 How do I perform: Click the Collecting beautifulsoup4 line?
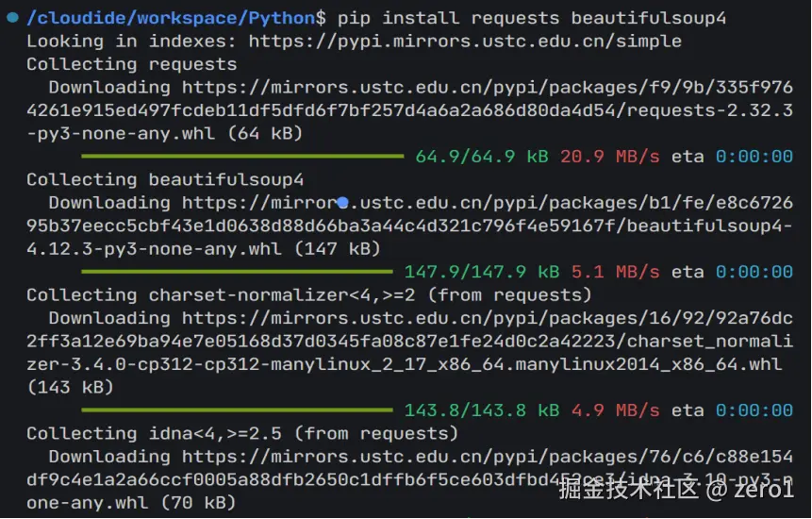click(x=165, y=179)
